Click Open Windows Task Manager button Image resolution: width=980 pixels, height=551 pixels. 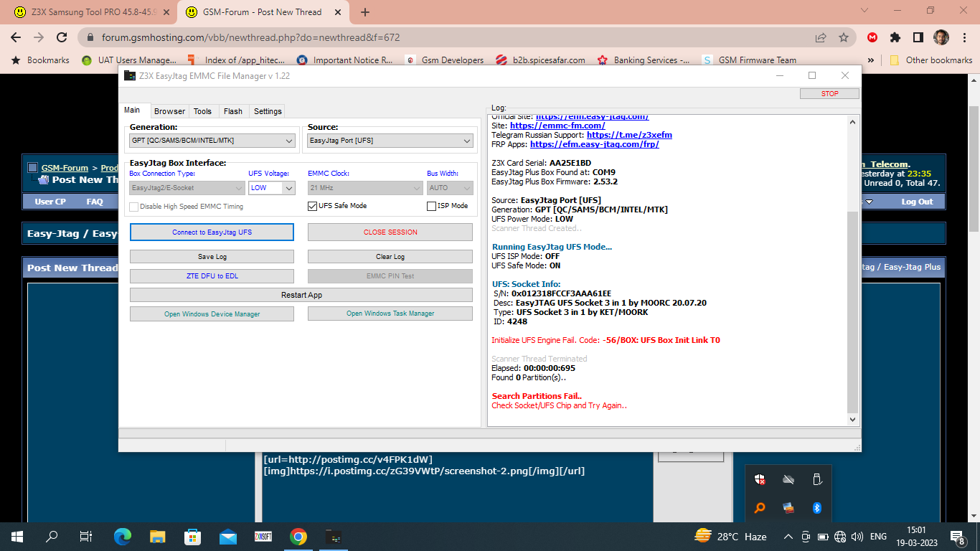point(390,314)
